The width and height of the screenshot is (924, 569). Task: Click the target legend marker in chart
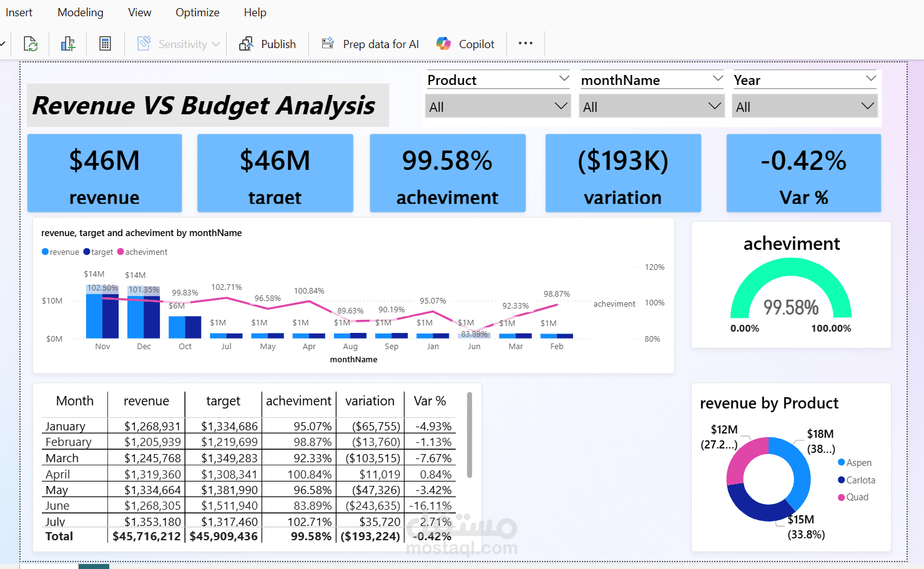87,252
